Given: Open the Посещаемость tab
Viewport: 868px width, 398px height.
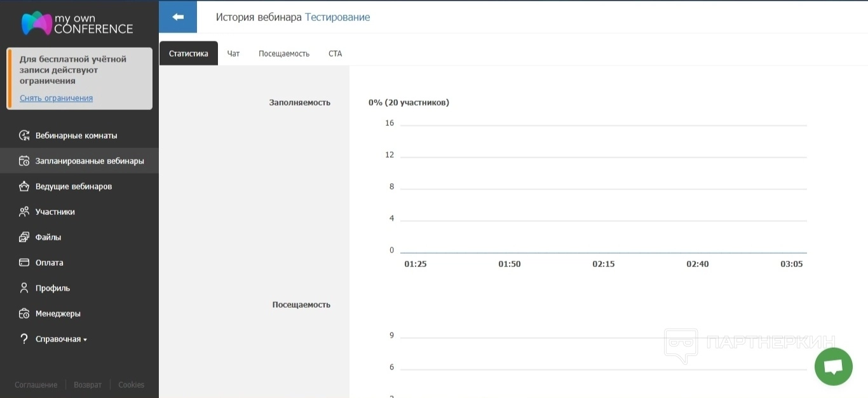Looking at the screenshot, I should (284, 53).
